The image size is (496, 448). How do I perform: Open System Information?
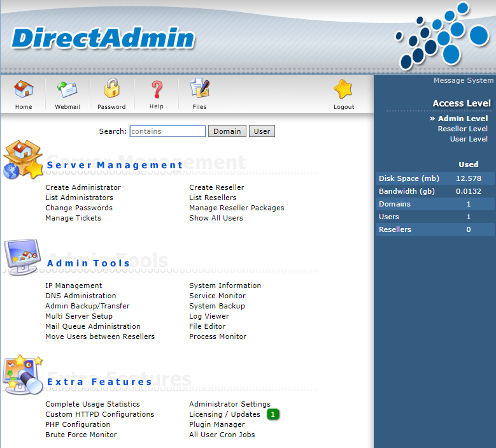pyautogui.click(x=225, y=285)
